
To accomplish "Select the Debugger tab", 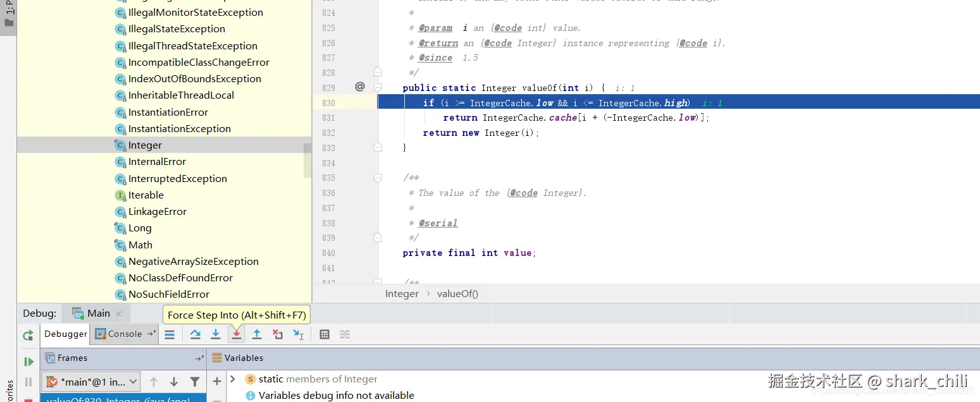I will [66, 334].
